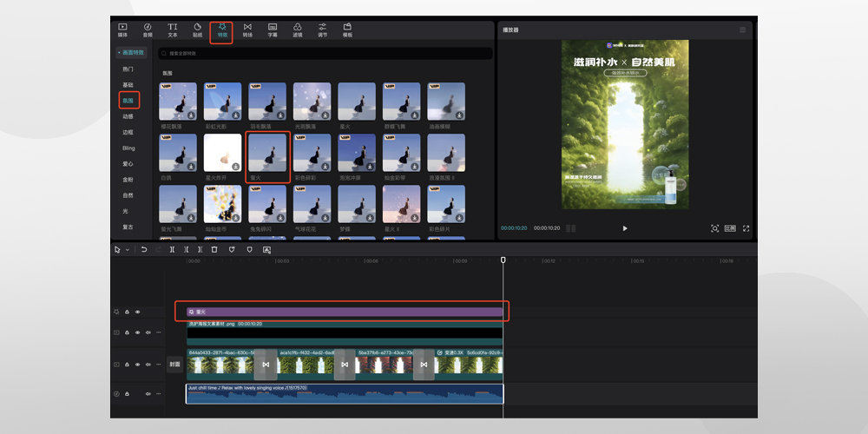
Task: Undo the last action
Action: (x=144, y=250)
